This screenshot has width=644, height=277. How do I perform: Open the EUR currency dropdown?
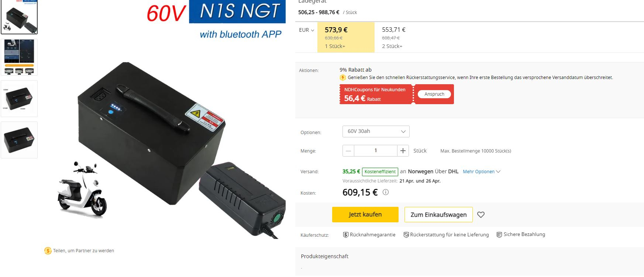(x=307, y=30)
